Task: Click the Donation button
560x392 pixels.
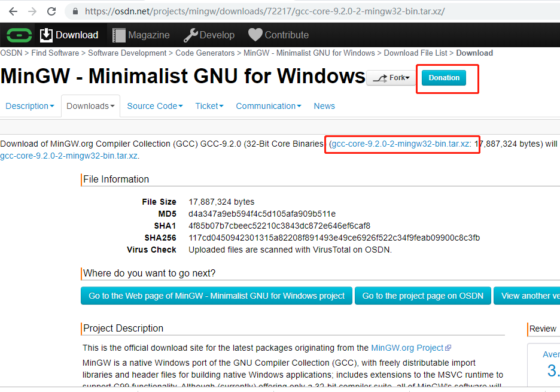Action: (444, 78)
